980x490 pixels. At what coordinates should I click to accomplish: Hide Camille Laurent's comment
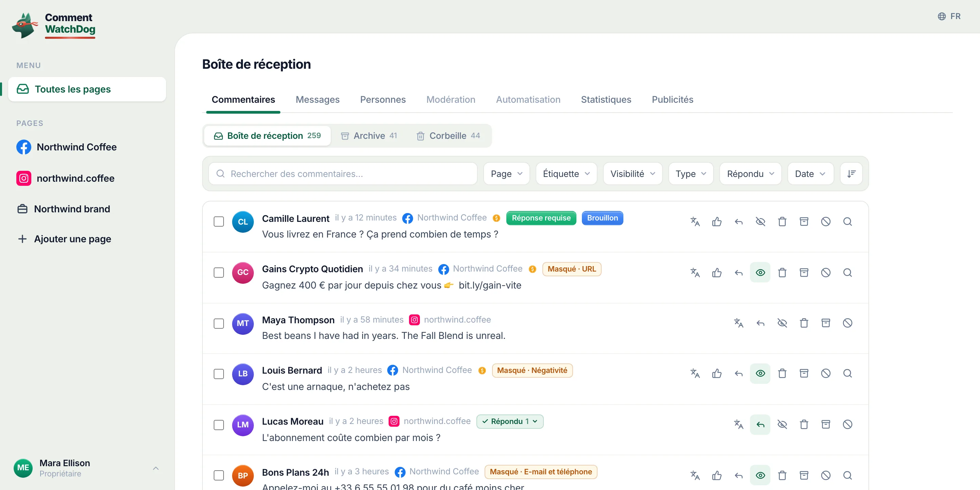(x=760, y=222)
